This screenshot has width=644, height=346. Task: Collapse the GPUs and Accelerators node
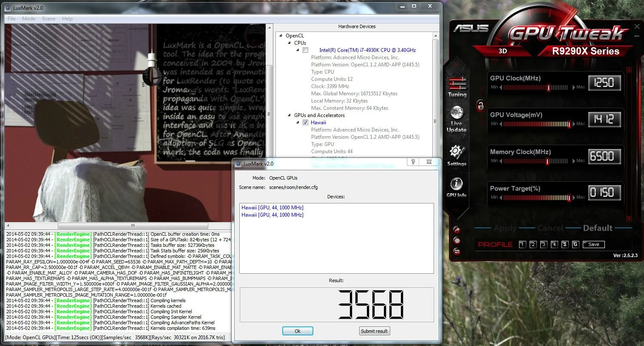289,115
